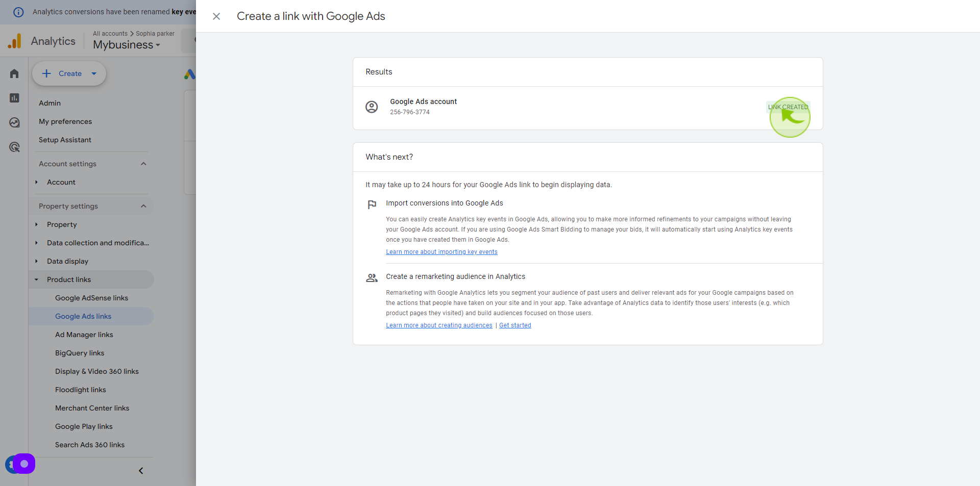Select Ad Manager links
The width and height of the screenshot is (980, 486).
click(x=84, y=335)
